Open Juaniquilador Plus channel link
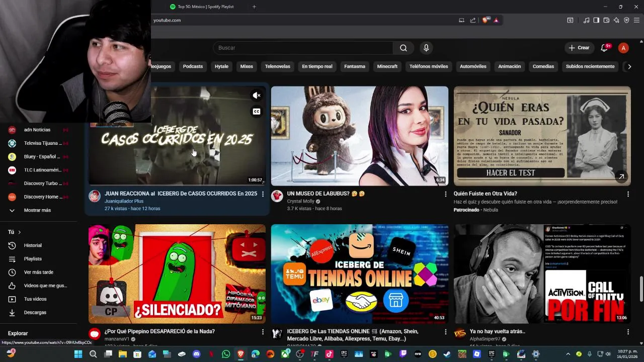644x362 pixels. (x=124, y=201)
